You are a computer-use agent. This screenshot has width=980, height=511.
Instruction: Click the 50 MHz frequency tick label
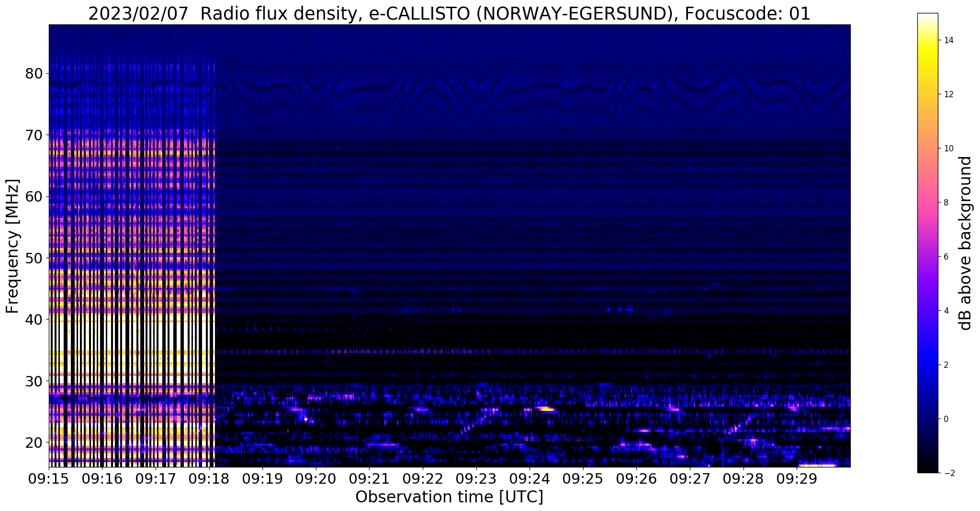coord(34,258)
